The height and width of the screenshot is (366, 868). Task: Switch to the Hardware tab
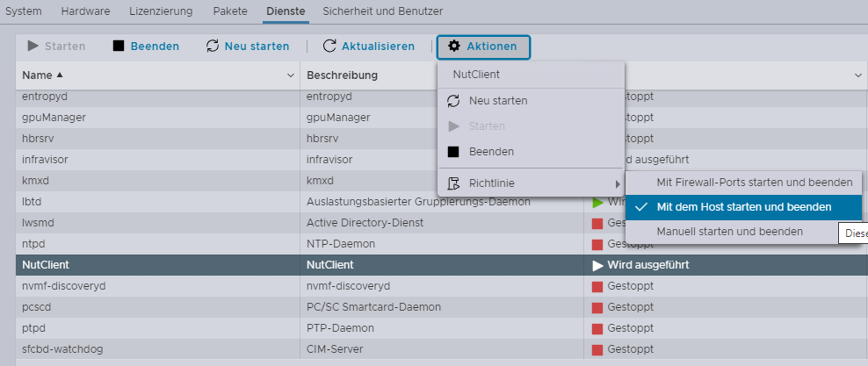pyautogui.click(x=85, y=11)
